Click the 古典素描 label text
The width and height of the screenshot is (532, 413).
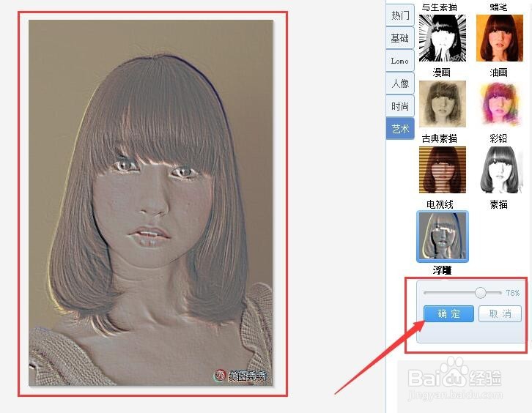pos(440,138)
